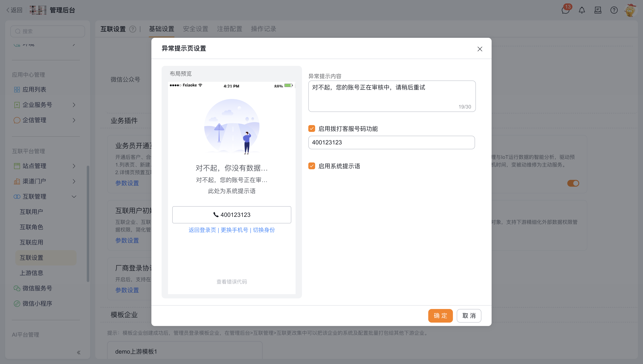
Task: Click the 互联管理 icon
Action: point(17,196)
